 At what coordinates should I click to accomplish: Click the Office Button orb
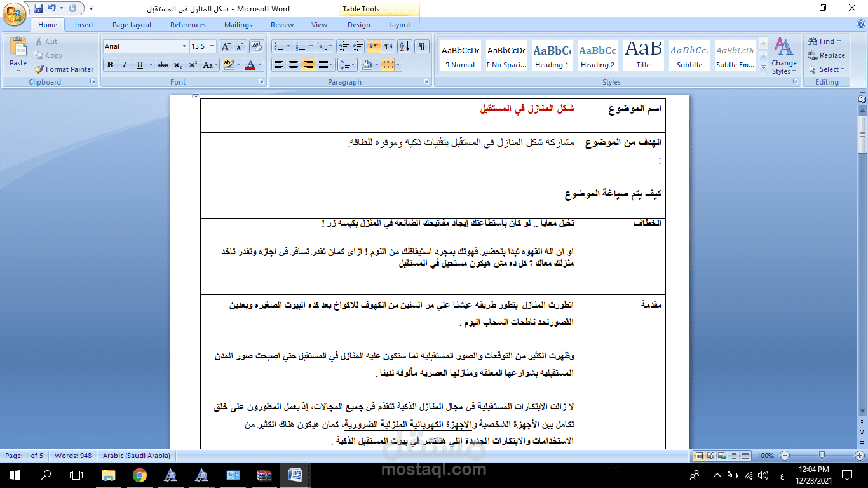[14, 13]
